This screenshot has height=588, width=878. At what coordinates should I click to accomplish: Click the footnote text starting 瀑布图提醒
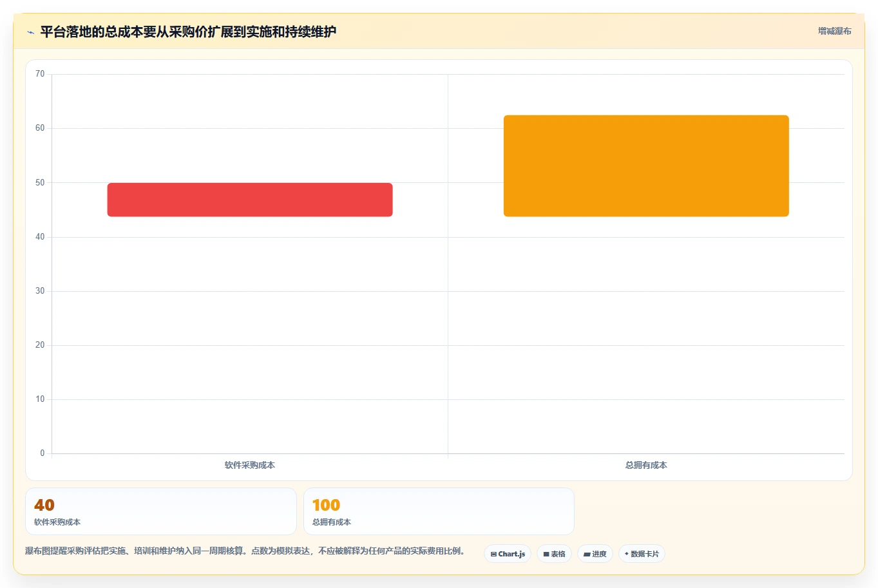click(245, 551)
